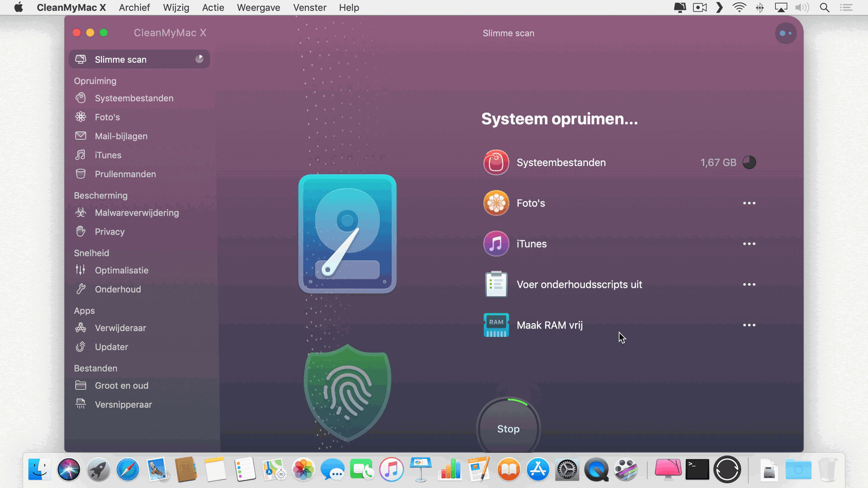Select Privacy hand icon
This screenshot has height=488, width=868.
tap(81, 231)
